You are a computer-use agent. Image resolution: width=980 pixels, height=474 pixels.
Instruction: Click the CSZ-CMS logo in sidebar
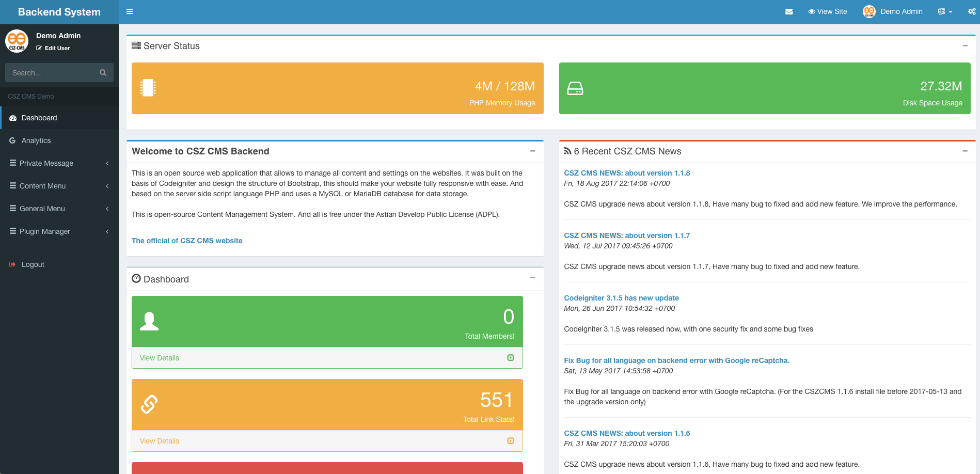click(x=17, y=41)
